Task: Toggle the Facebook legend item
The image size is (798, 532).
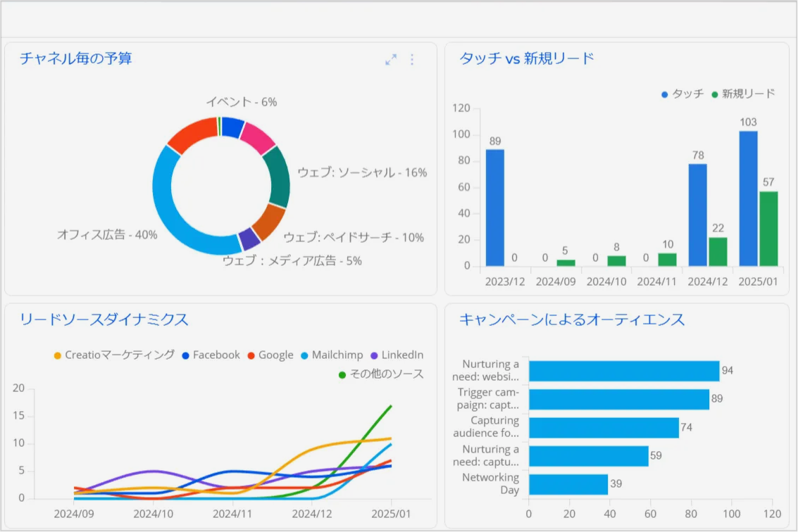Action: click(211, 355)
